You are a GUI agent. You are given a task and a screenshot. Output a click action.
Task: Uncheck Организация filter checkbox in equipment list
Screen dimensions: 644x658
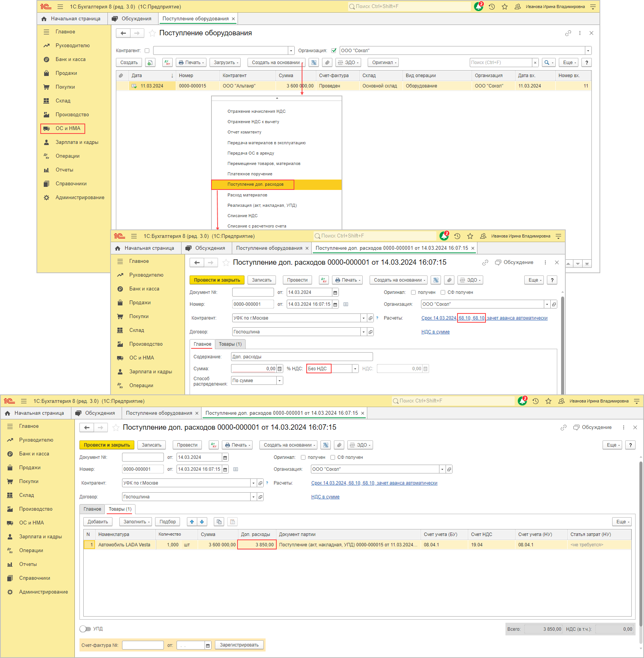[x=334, y=51]
